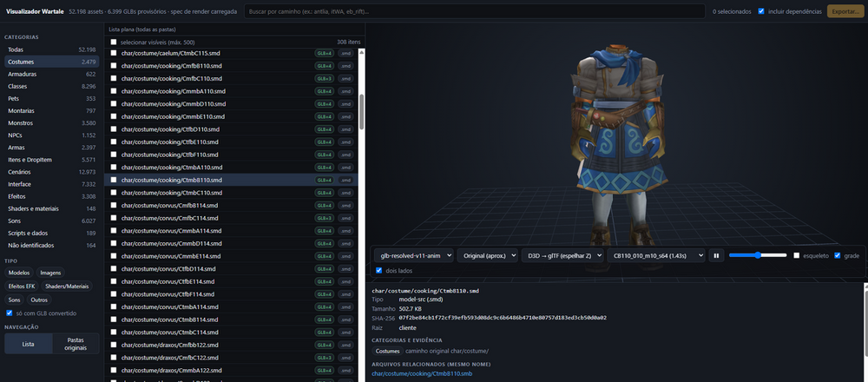Filter by the 'Sons' type chip
The height and width of the screenshot is (382, 868).
point(15,300)
